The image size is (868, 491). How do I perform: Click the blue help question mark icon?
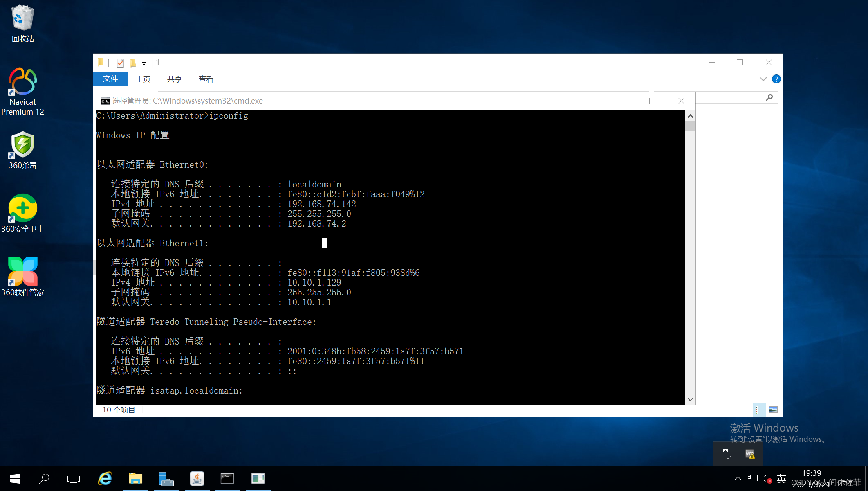click(x=776, y=79)
